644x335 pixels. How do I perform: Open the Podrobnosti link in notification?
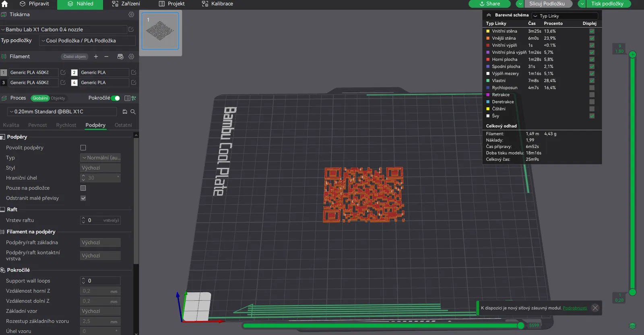(575, 308)
